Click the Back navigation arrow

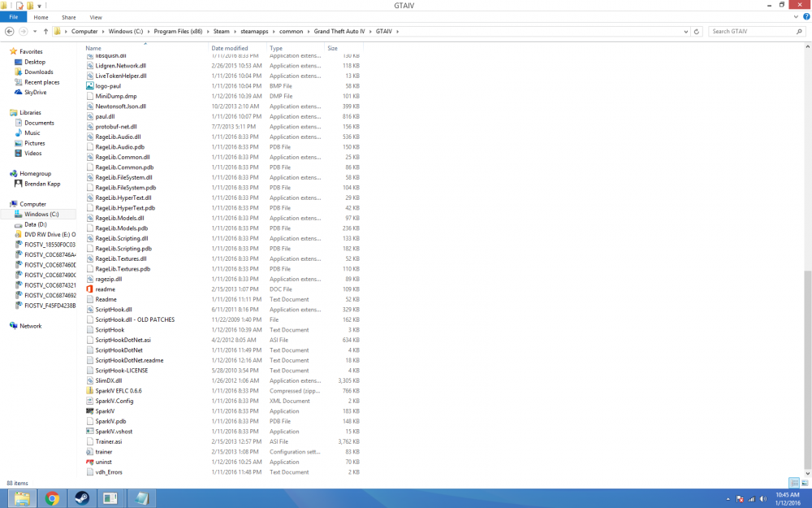9,32
